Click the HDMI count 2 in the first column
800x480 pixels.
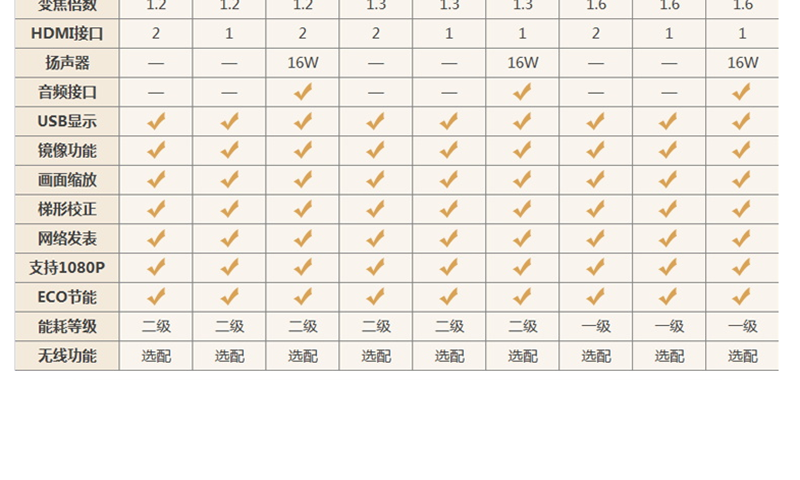pos(156,33)
